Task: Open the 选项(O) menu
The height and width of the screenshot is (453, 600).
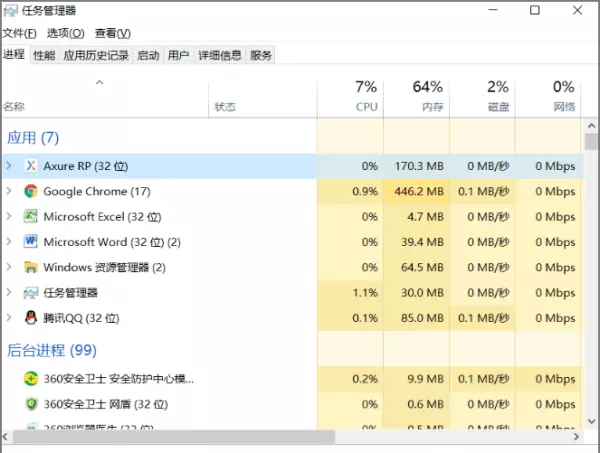Action: (x=65, y=33)
